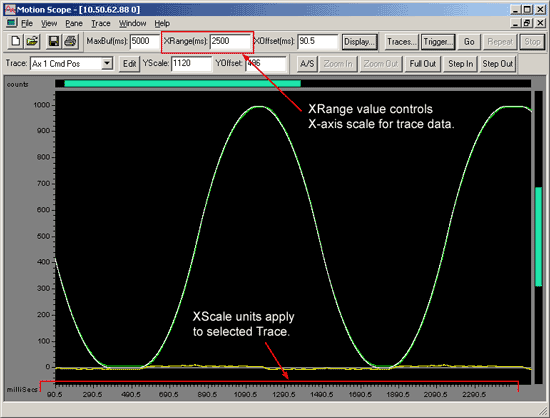The image size is (550, 418).
Task: Open a file with folder icon
Action: [x=32, y=41]
